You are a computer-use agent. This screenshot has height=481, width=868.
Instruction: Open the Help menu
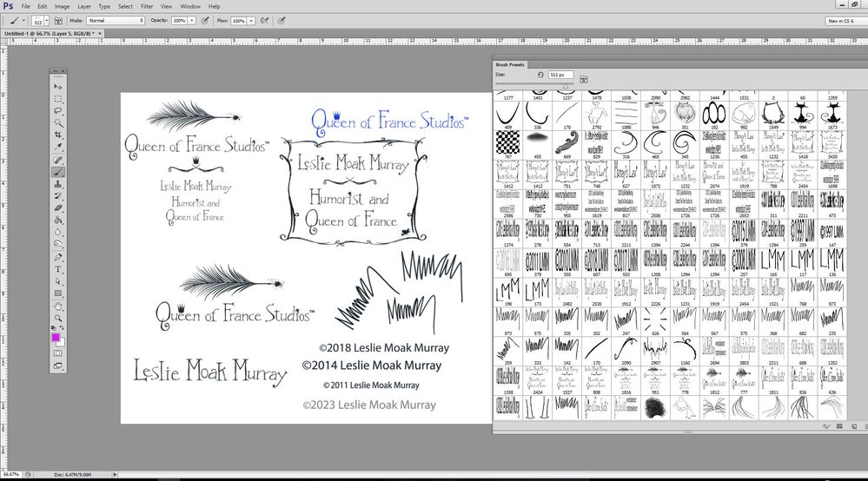pos(215,6)
